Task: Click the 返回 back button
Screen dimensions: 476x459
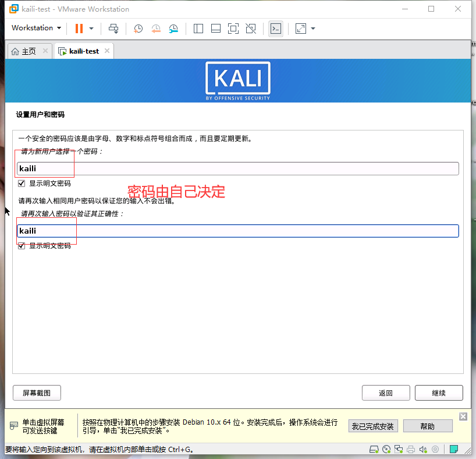Action: point(386,393)
